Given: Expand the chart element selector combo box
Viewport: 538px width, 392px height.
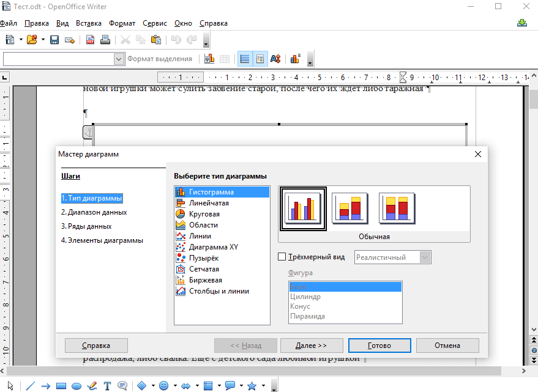Looking at the screenshot, I should tap(119, 59).
